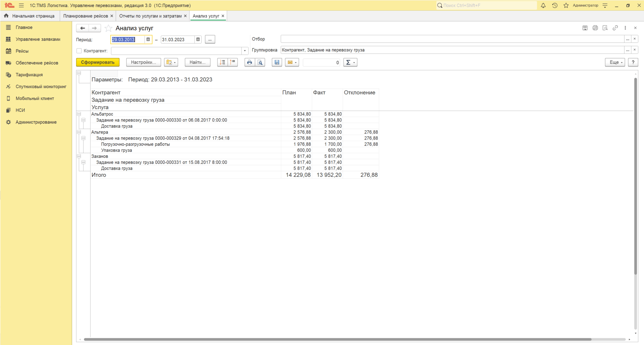
Task: Click the horizontal scrollbar of the report
Action: point(335,339)
